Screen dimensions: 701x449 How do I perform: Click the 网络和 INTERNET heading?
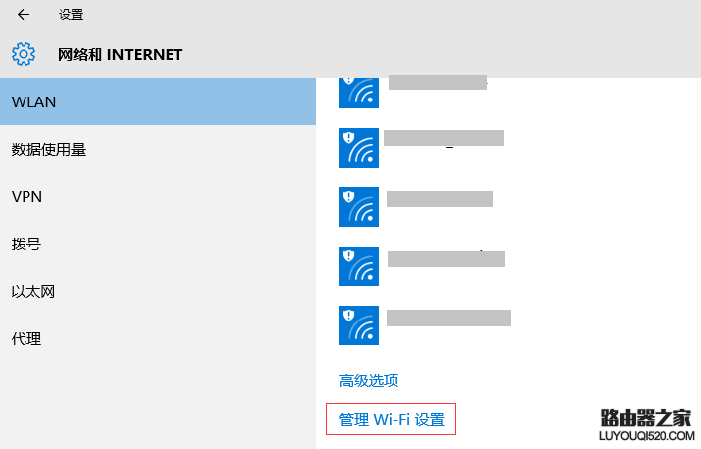[120, 54]
